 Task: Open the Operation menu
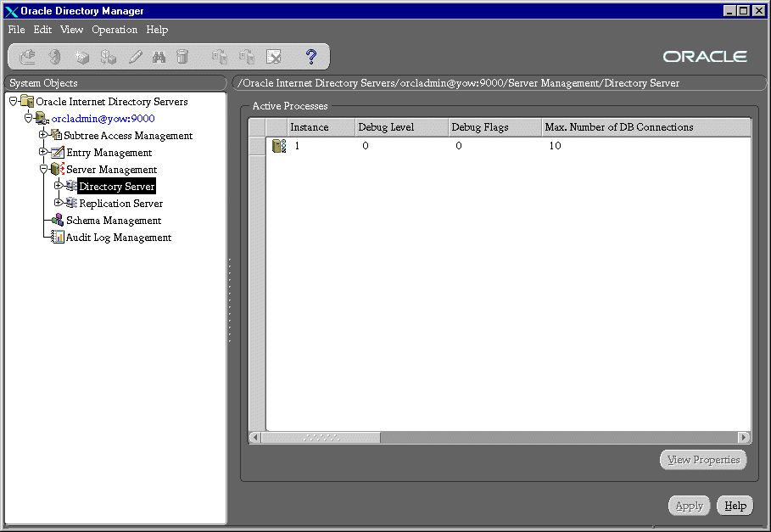point(115,30)
